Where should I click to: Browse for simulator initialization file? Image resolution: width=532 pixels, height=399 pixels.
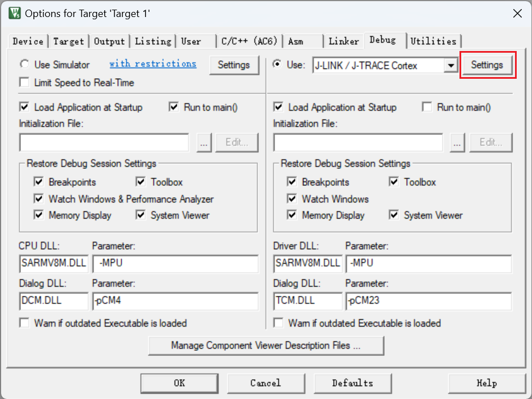[204, 142]
